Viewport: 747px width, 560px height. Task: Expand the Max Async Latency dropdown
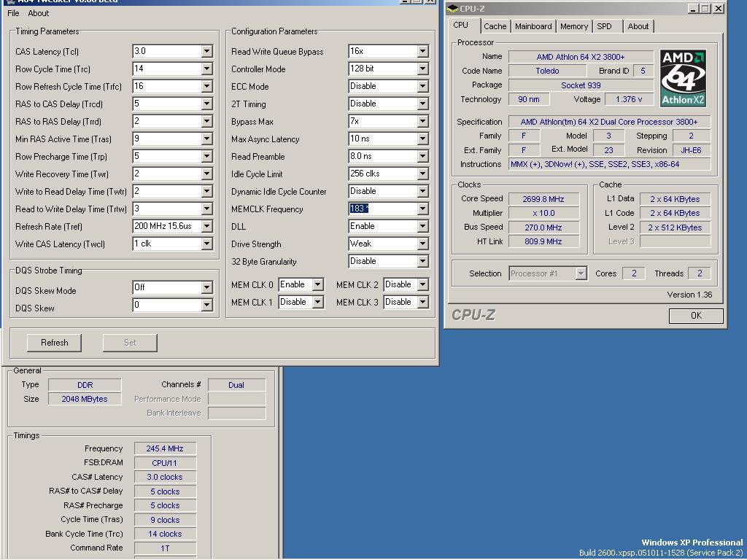(422, 139)
